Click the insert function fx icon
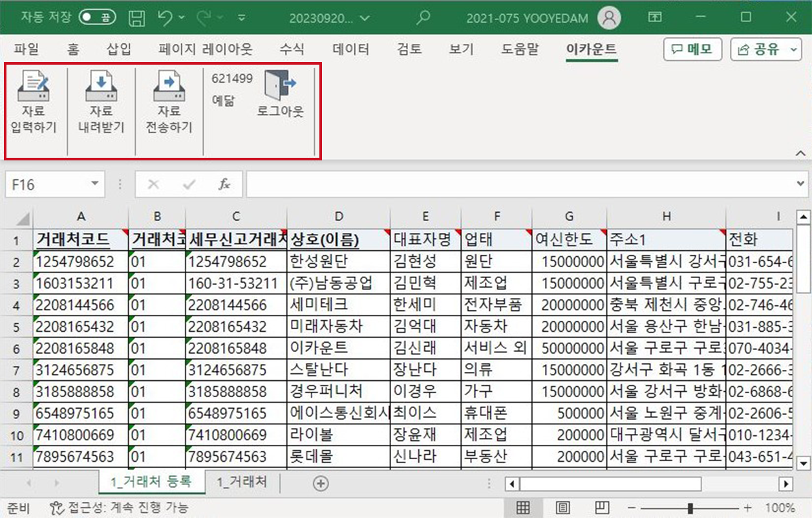Viewport: 812px width, 518px height. (224, 185)
